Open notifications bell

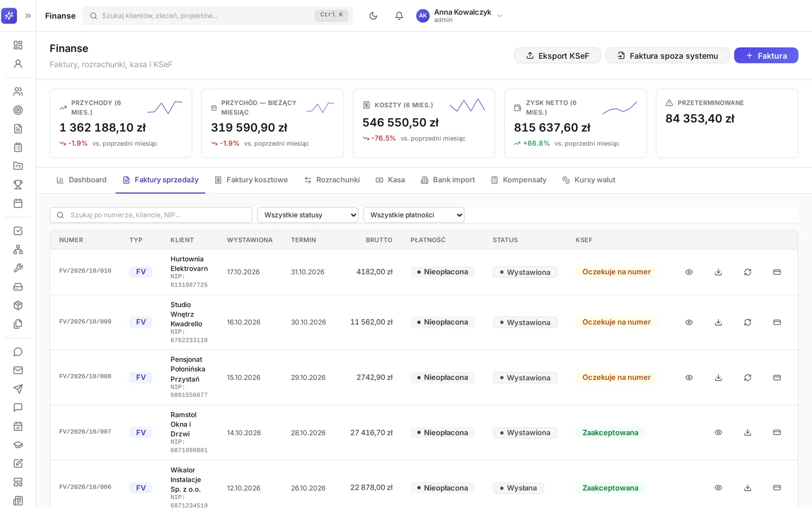(x=399, y=16)
